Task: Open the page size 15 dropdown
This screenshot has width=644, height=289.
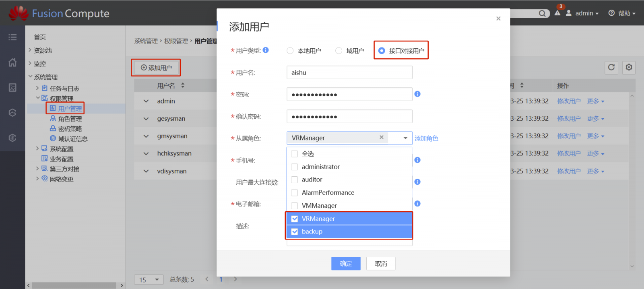Action: pos(149,279)
